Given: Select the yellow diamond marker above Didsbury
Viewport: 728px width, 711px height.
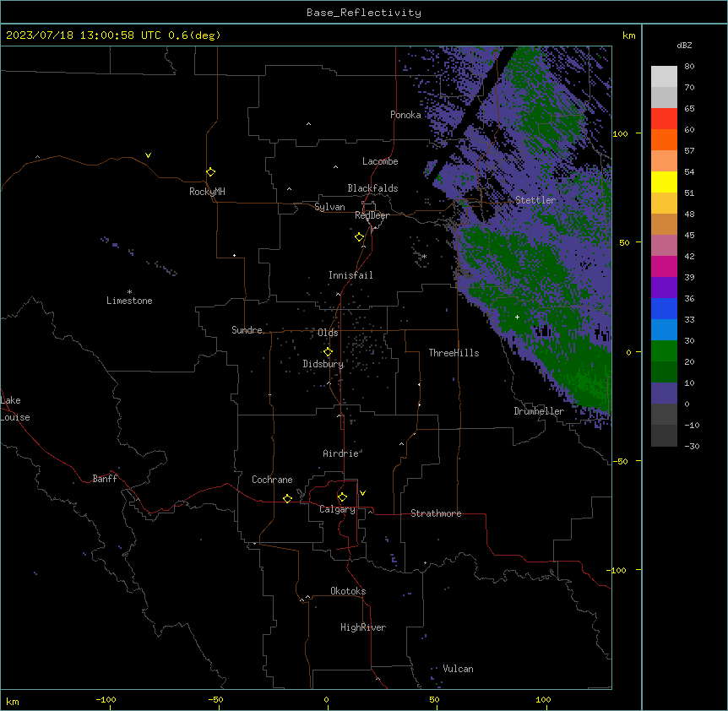Looking at the screenshot, I should [329, 352].
